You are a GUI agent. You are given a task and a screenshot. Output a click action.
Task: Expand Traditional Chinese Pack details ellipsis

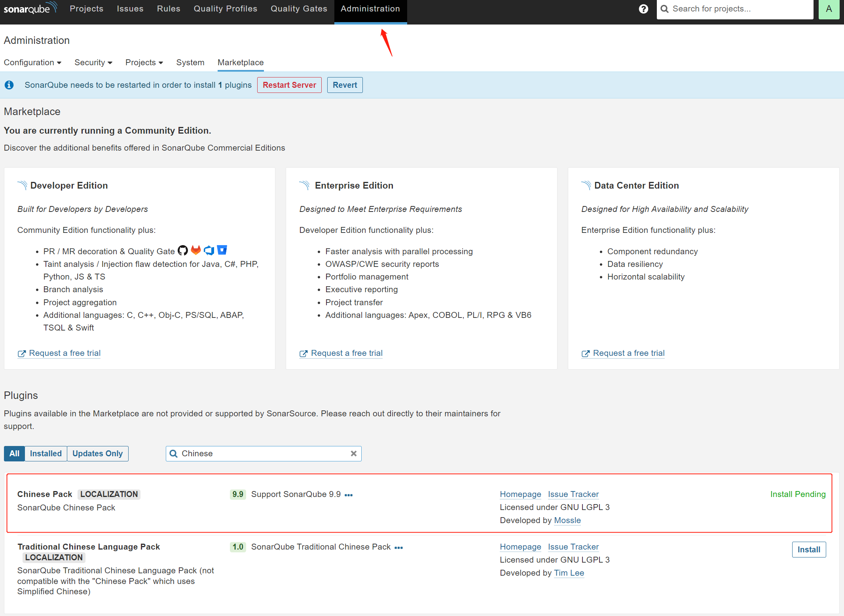(398, 548)
